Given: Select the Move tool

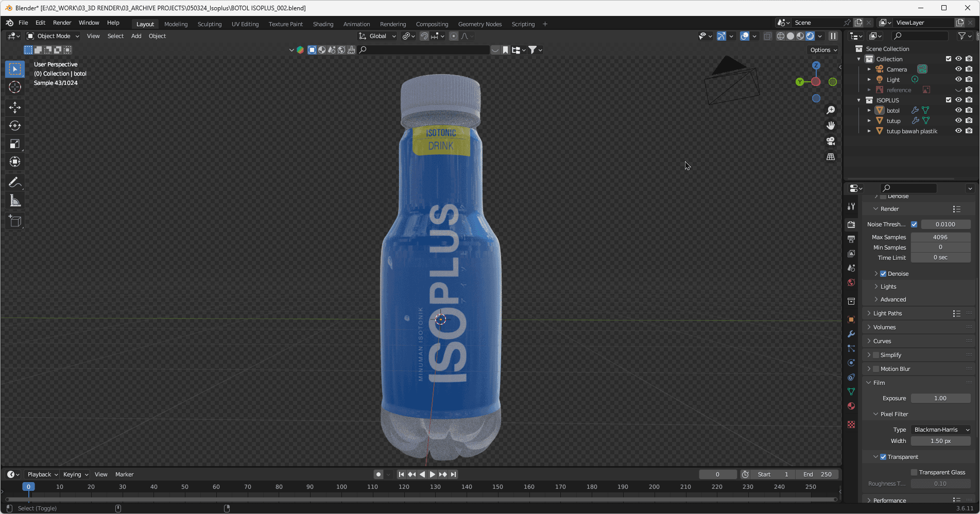Looking at the screenshot, I should [x=15, y=107].
